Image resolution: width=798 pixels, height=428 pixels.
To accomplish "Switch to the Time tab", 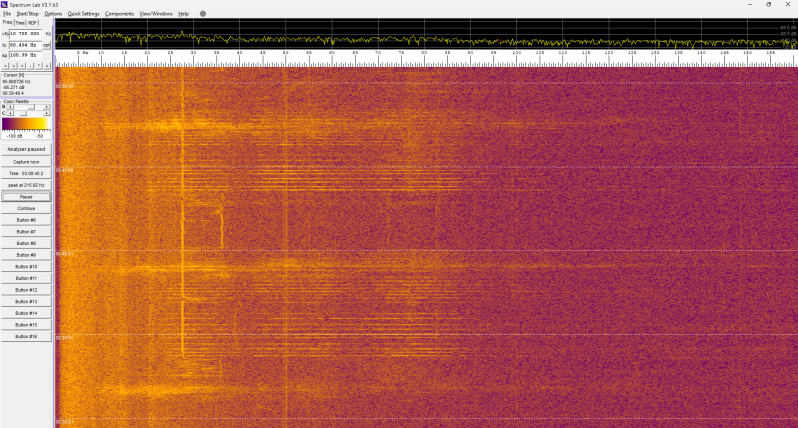I will coord(20,23).
